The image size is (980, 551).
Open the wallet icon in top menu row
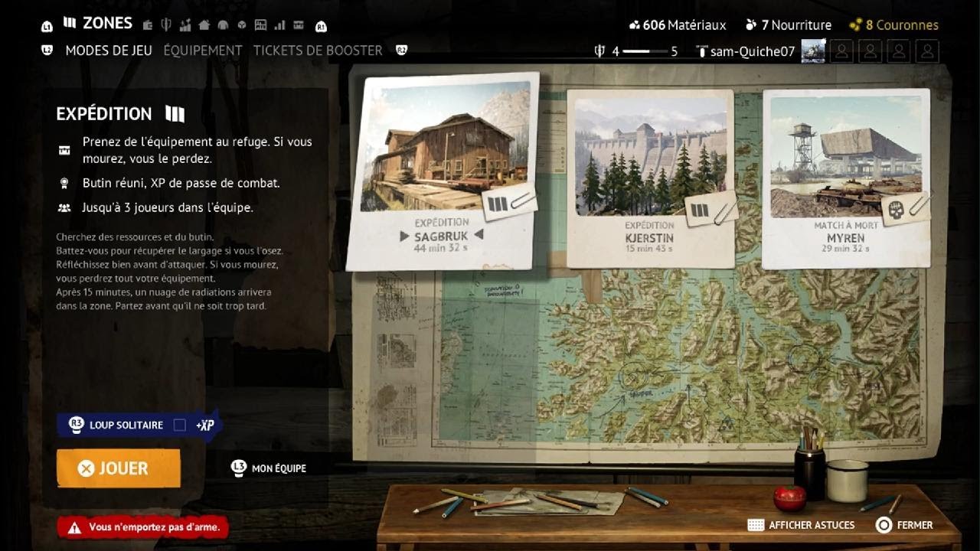(x=148, y=25)
